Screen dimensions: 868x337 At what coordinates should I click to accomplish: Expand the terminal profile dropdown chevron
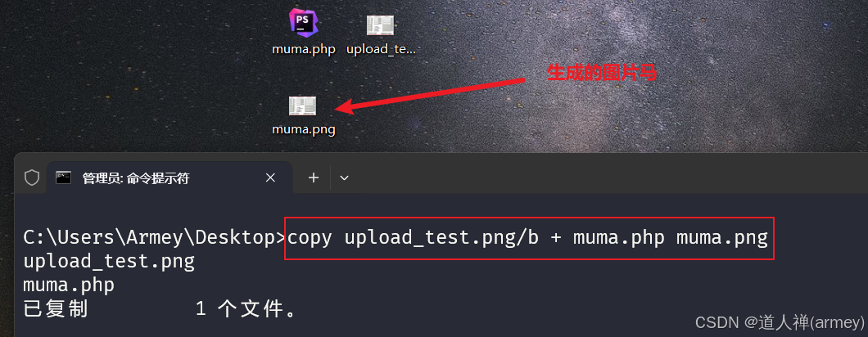click(x=344, y=177)
